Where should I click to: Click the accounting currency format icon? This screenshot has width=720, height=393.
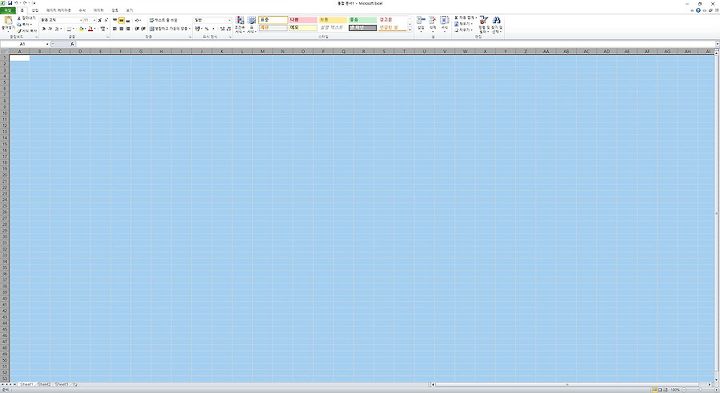coord(198,28)
